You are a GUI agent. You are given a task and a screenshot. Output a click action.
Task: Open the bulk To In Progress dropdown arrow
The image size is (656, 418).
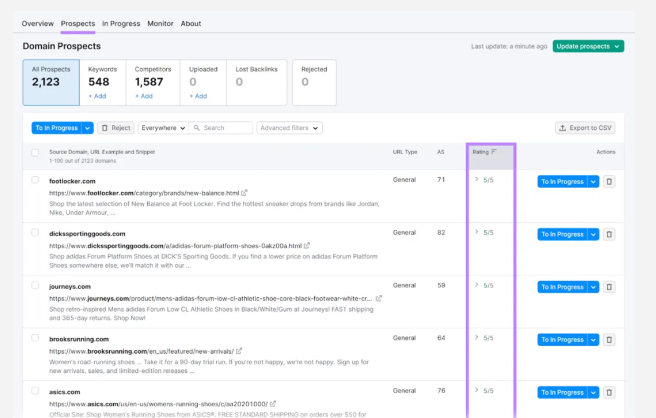pos(87,128)
